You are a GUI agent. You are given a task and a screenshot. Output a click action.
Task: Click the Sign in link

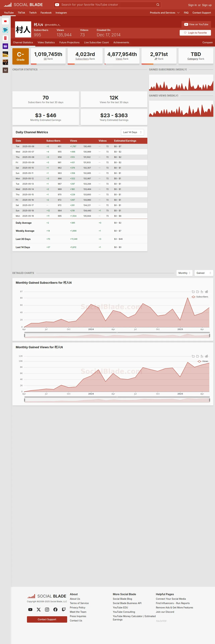192,5
